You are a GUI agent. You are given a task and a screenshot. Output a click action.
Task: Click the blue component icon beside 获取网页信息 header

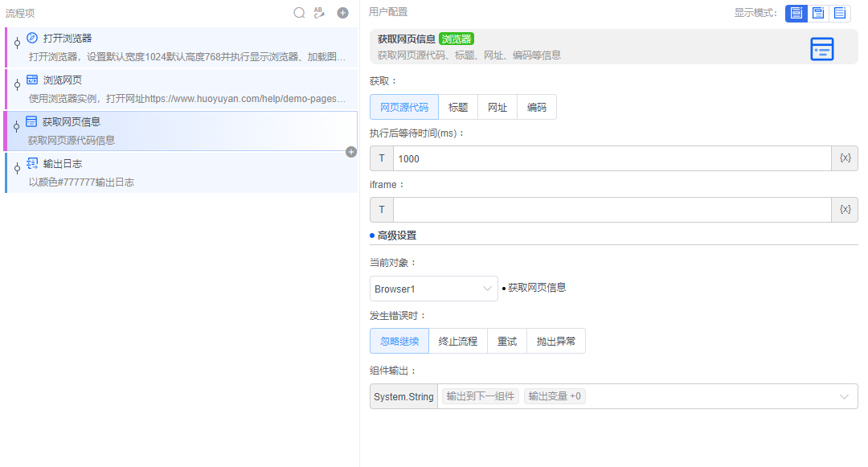point(821,48)
